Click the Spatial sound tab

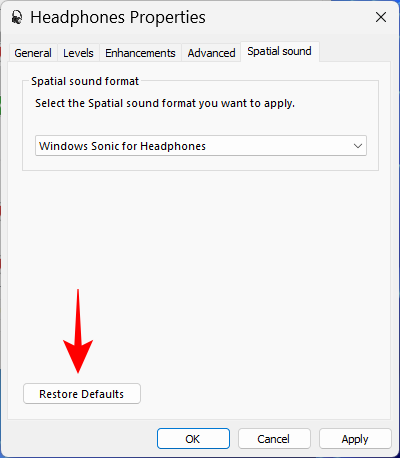pyautogui.click(x=279, y=51)
